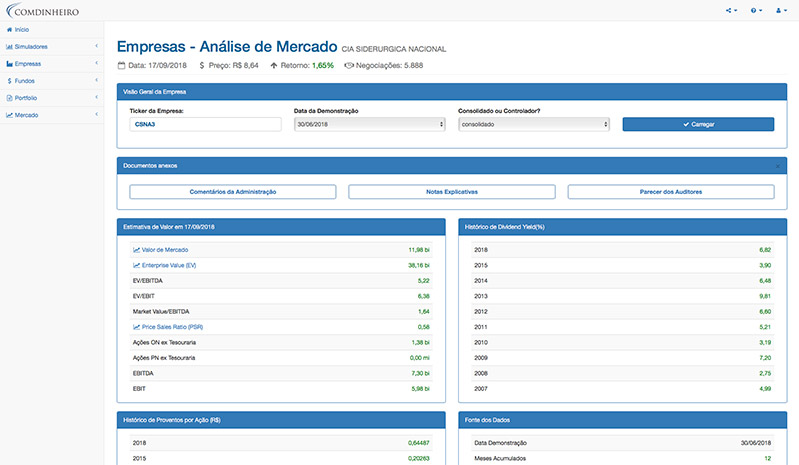
Task: Select 2013 dividend yield value 9,81
Action: pos(765,296)
